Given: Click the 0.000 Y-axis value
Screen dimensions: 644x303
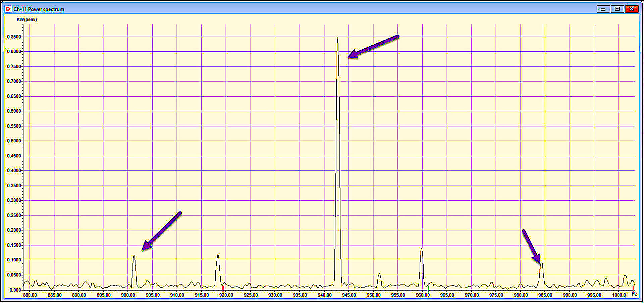Looking at the screenshot, I should point(15,290).
